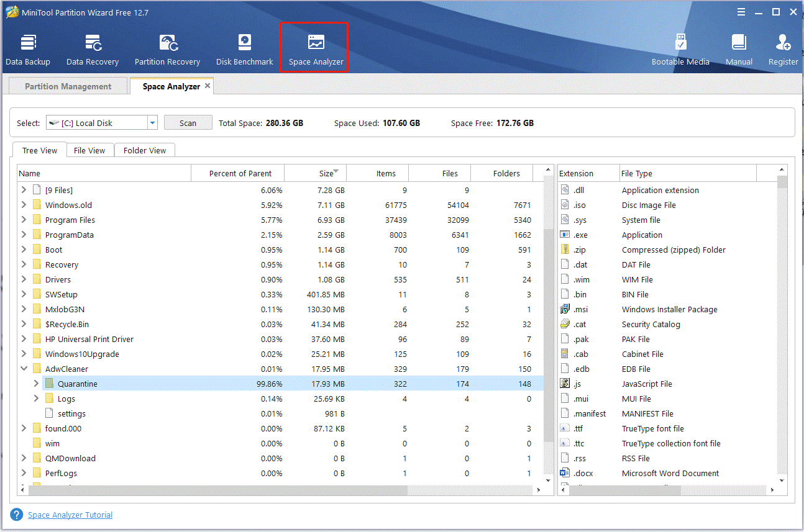This screenshot has height=532, width=804.
Task: Click the .ttf TrueType font icon
Action: click(565, 428)
